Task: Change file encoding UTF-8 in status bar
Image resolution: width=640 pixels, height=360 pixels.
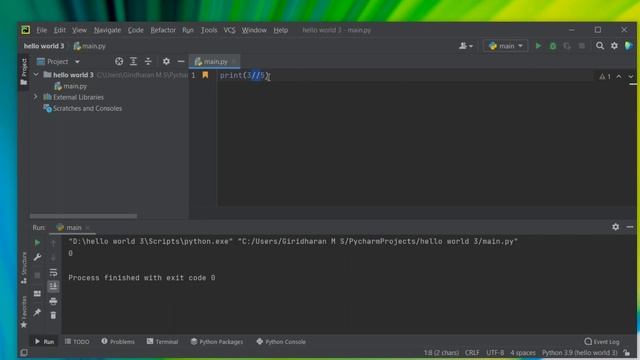Action: tap(495, 353)
